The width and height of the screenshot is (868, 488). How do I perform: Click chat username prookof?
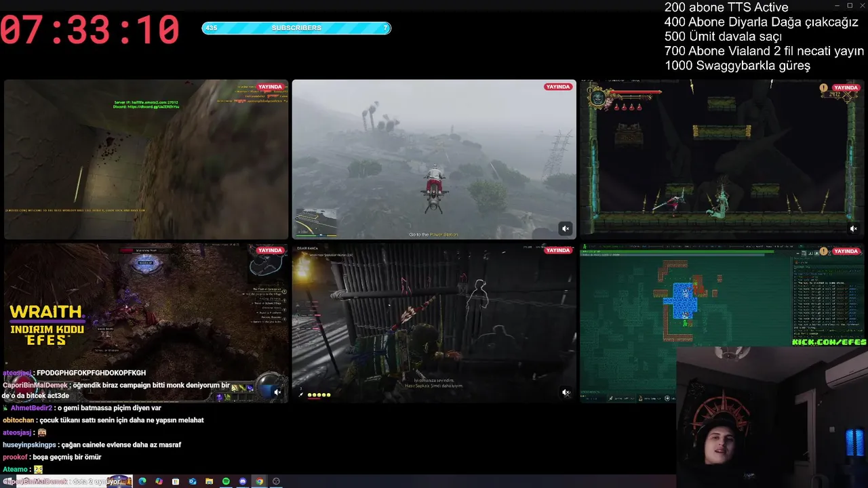15,457
